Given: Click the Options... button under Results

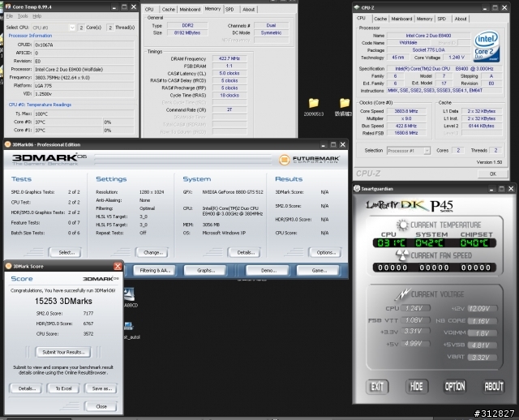Looking at the screenshot, I should (326, 252).
